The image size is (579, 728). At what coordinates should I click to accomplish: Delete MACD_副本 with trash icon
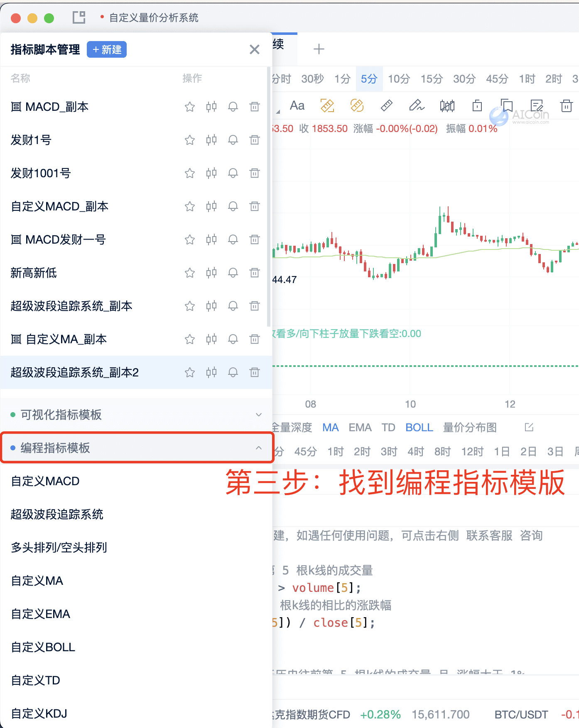click(x=255, y=107)
